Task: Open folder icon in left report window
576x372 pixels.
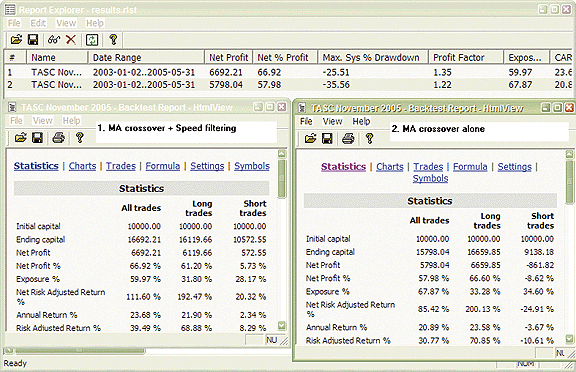Action: 21,138
